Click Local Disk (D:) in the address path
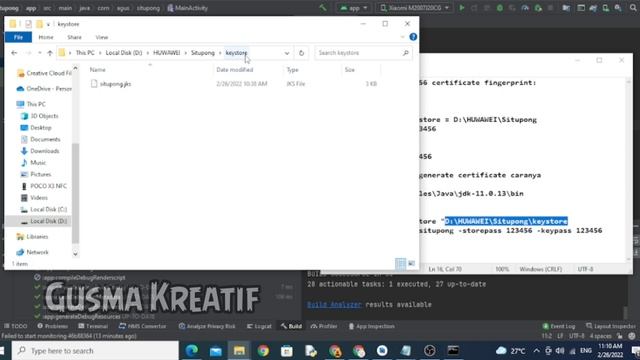Image resolution: width=640 pixels, height=360 pixels. pyautogui.click(x=124, y=53)
